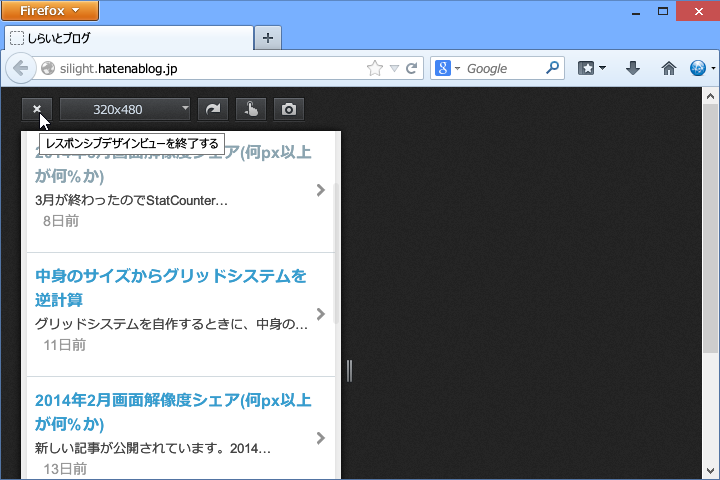Open the Firefox application menu
This screenshot has height=480, width=720.
click(x=50, y=11)
